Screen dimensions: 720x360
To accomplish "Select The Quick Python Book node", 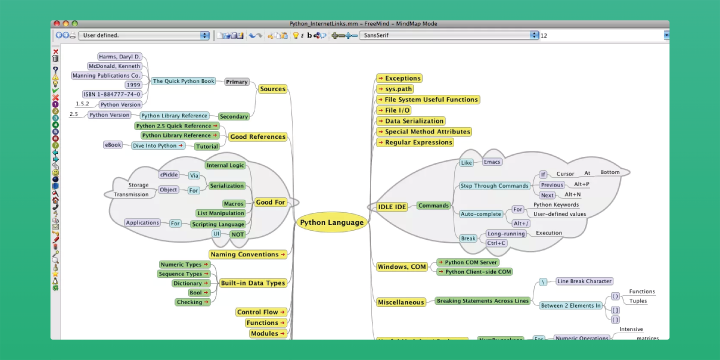I will coord(184,81).
